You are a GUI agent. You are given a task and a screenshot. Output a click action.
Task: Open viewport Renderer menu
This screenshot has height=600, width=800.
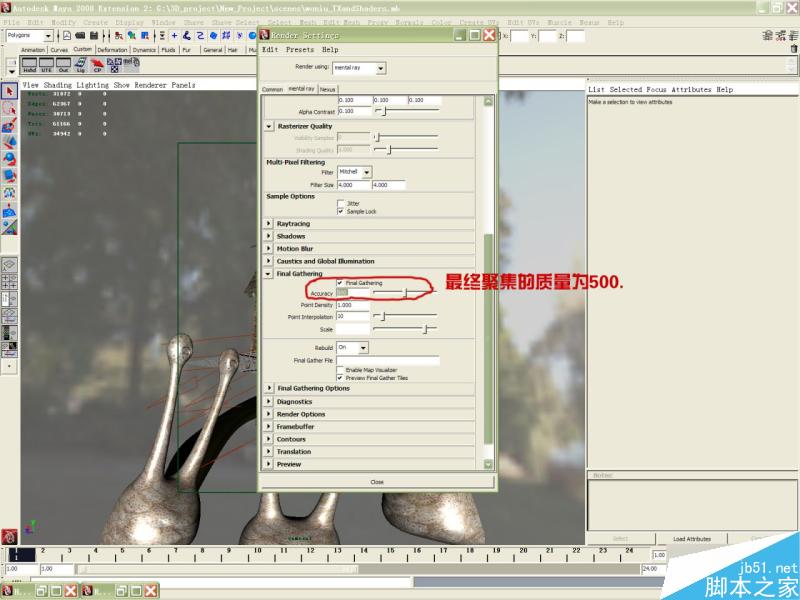pyautogui.click(x=150, y=85)
